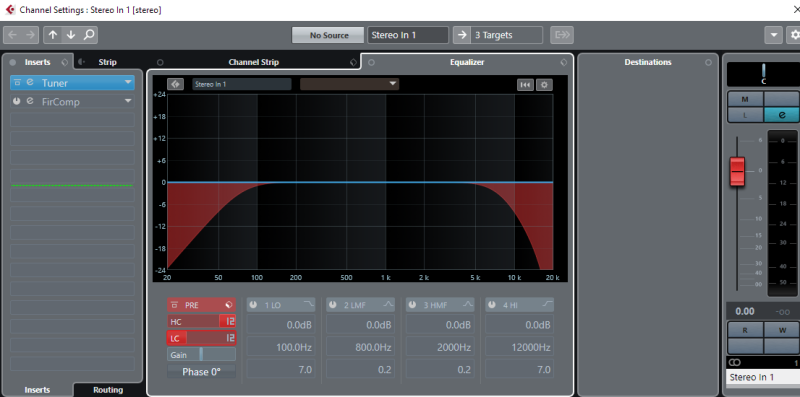Click the pan control above M button
Screen dimensions: 800x397
click(x=763, y=74)
